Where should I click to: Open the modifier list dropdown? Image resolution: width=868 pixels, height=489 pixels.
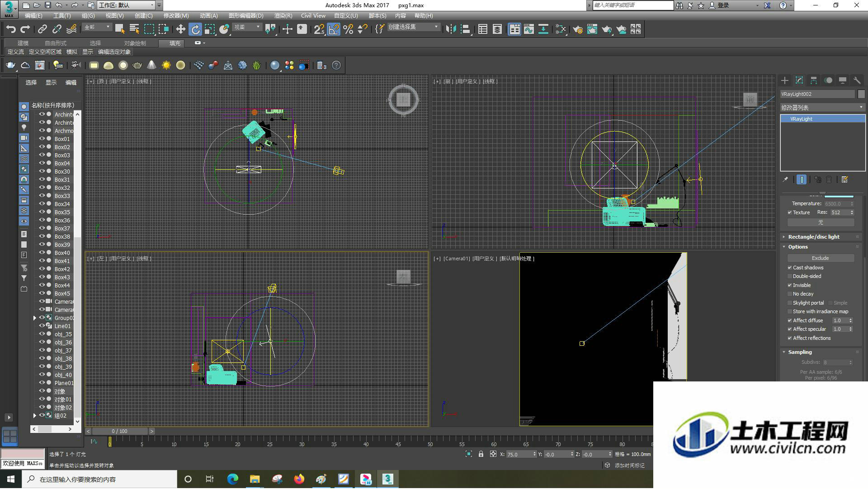tap(822, 108)
